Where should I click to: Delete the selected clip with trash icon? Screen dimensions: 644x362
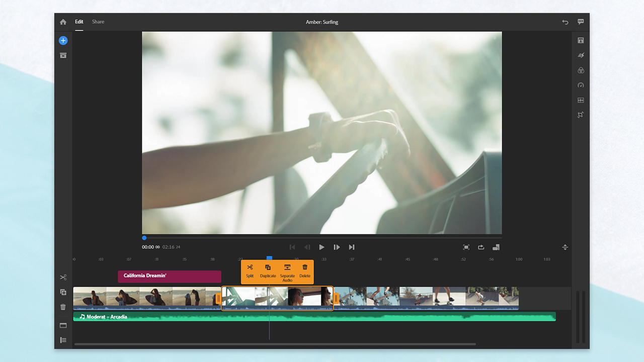63,307
